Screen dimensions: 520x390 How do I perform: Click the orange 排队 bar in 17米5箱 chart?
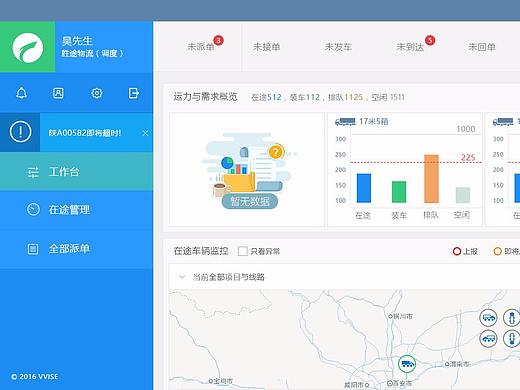click(x=431, y=178)
